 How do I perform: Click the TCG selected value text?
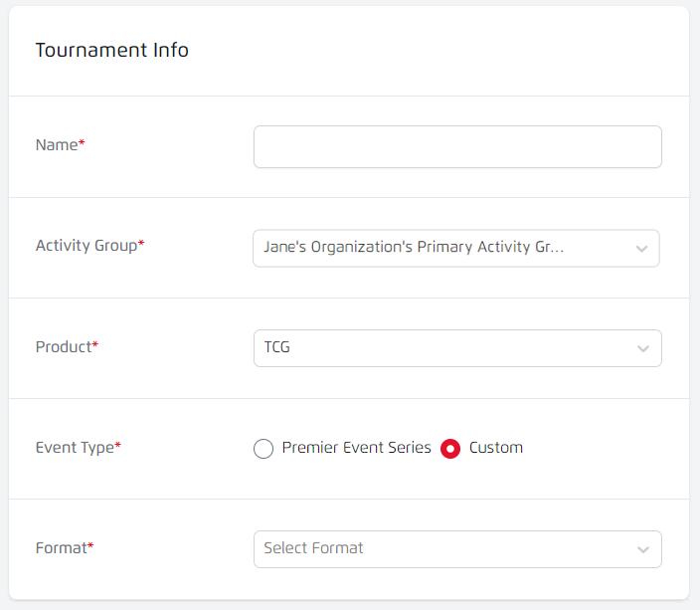[277, 348]
